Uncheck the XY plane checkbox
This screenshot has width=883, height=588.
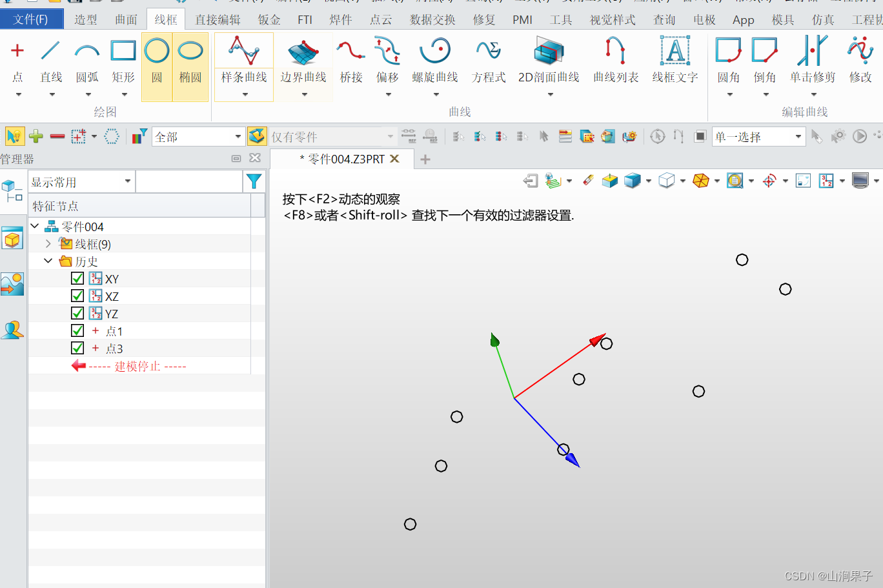coord(77,278)
